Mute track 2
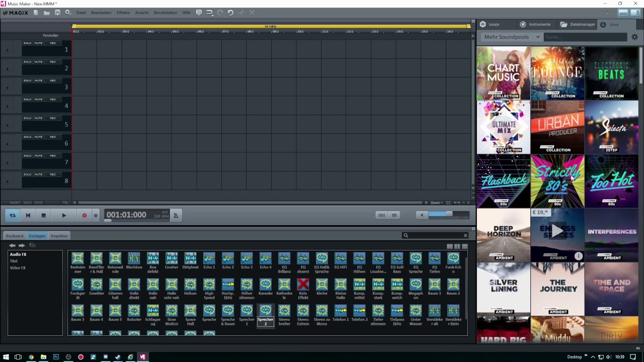644x362 pixels. [x=39, y=62]
